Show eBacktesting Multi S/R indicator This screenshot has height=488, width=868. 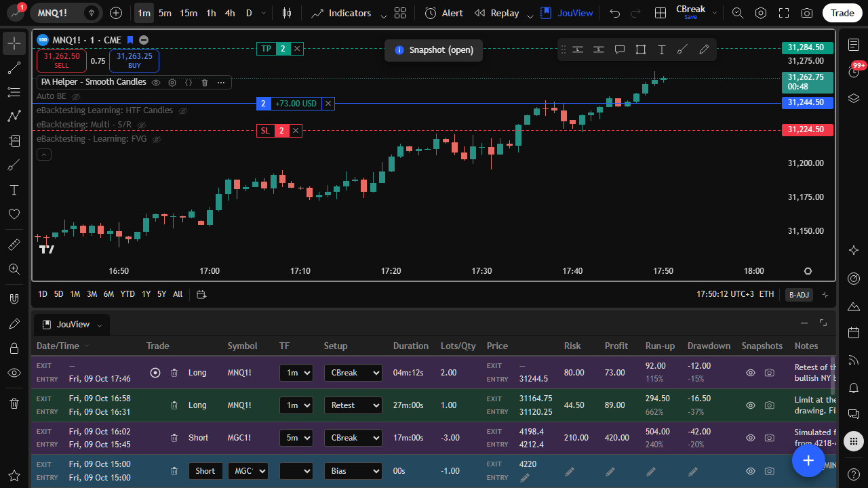point(142,125)
